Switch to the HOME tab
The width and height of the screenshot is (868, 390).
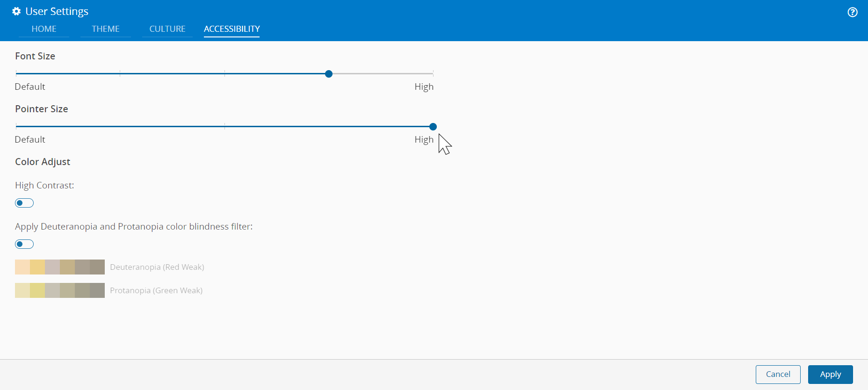44,29
